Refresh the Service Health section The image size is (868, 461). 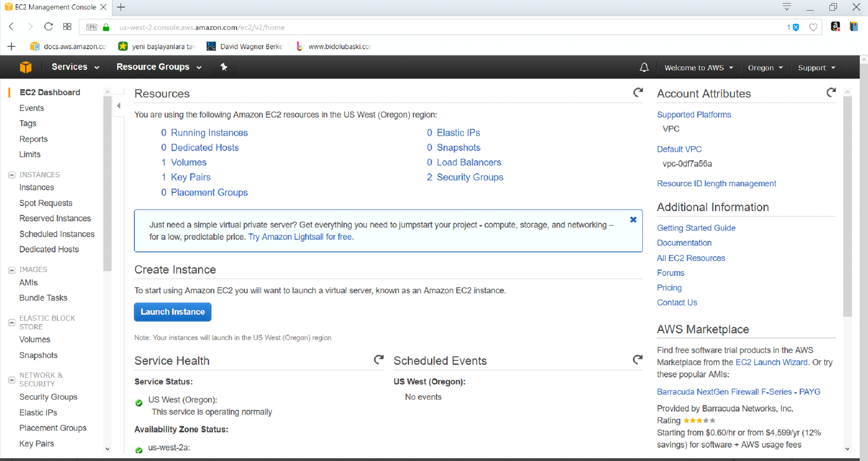click(x=378, y=359)
